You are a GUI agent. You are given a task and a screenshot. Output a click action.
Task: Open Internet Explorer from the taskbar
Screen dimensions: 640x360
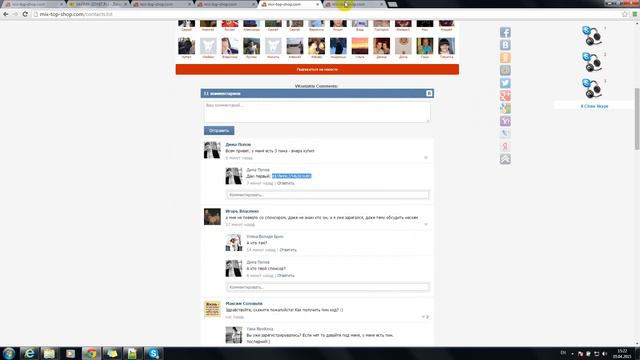pyautogui.click(x=29, y=353)
